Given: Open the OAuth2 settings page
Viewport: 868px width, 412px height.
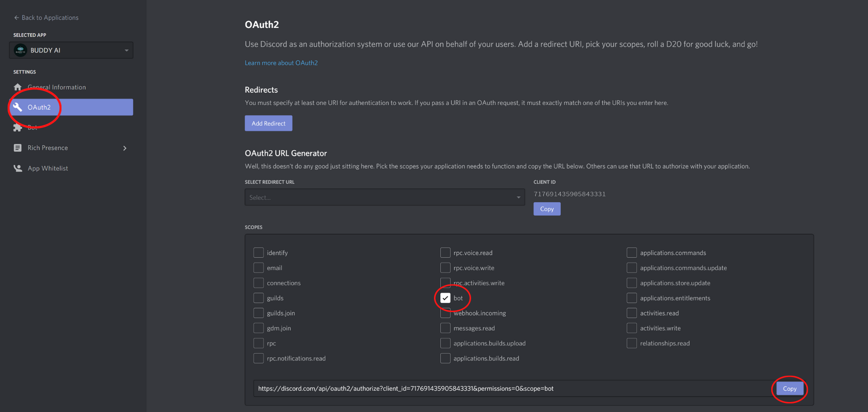Looking at the screenshot, I should pyautogui.click(x=71, y=107).
